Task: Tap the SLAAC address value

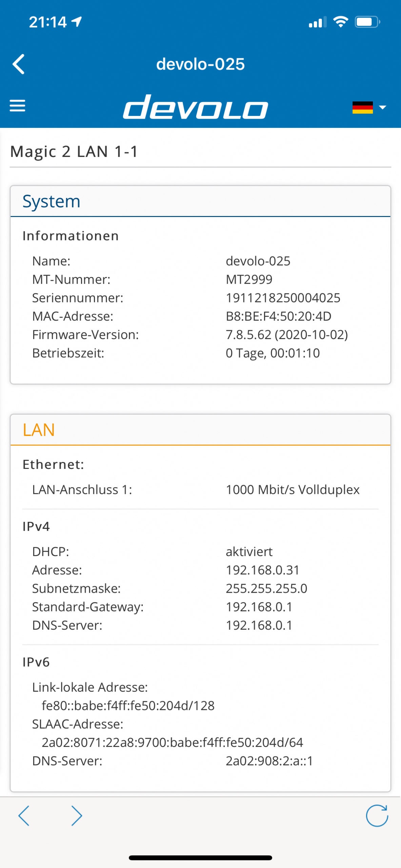Action: (x=172, y=743)
